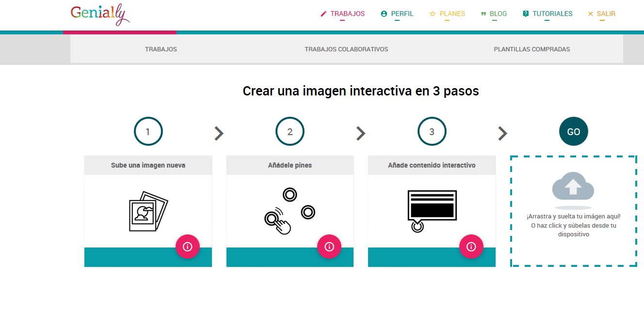Click the Genially logo
Image resolution: width=644 pixels, height=325 pixels.
coord(99,15)
